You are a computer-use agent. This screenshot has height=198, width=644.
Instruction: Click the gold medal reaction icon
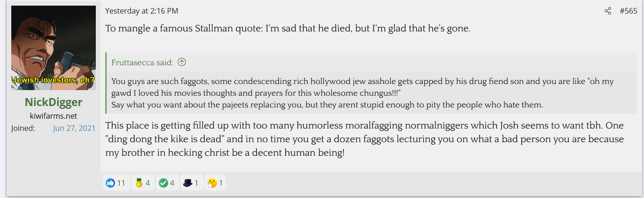point(139,183)
